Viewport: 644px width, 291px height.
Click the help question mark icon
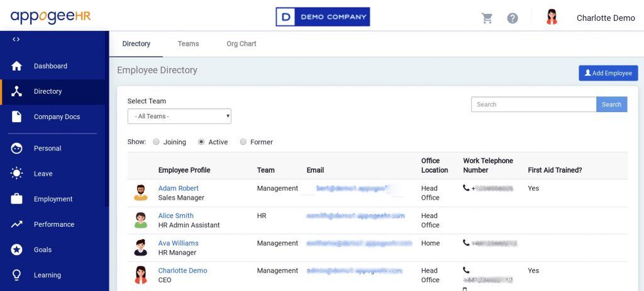513,18
